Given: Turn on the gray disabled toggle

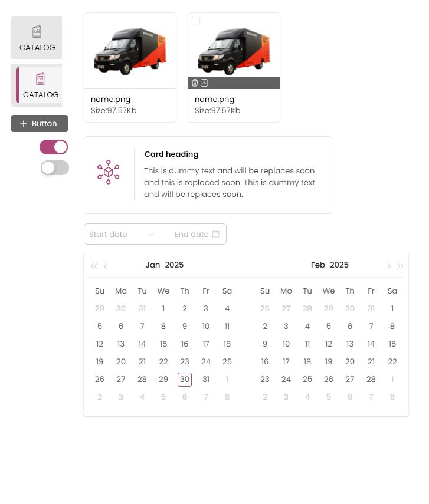Looking at the screenshot, I should pos(55,168).
